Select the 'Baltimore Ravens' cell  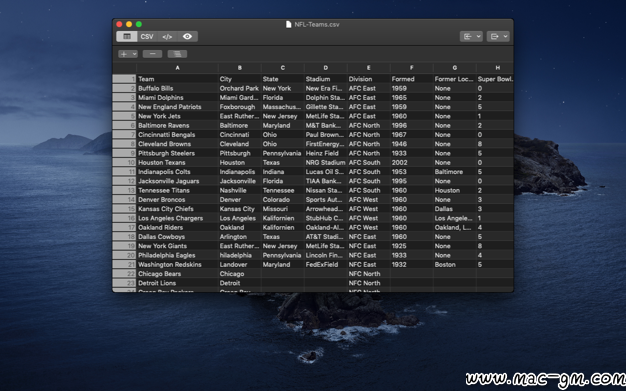pyautogui.click(x=177, y=125)
